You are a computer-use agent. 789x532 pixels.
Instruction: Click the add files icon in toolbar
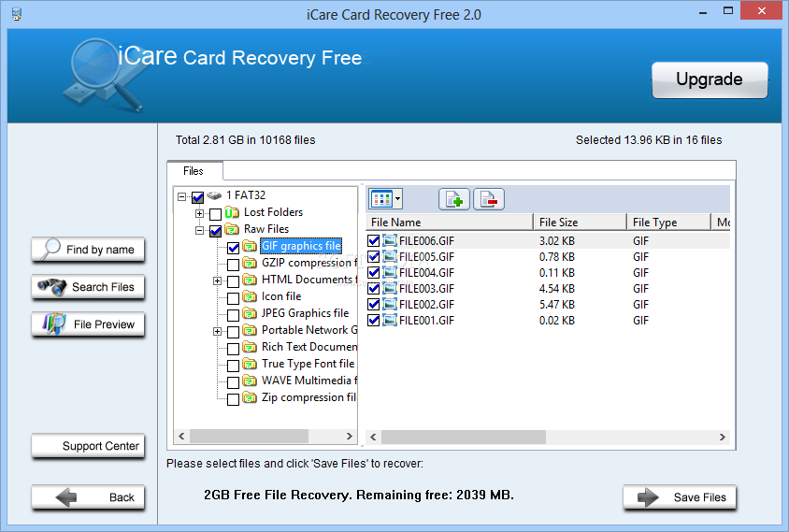click(x=454, y=199)
